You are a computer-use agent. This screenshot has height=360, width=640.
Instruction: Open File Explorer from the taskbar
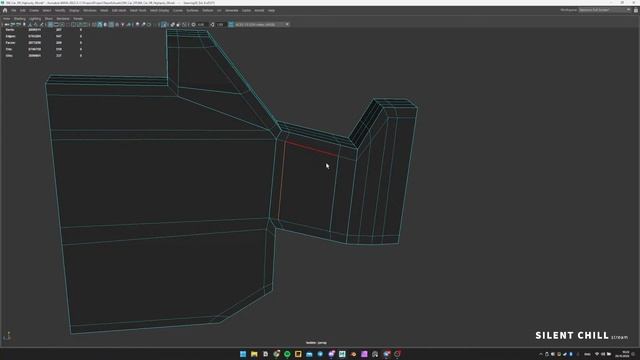(254, 354)
